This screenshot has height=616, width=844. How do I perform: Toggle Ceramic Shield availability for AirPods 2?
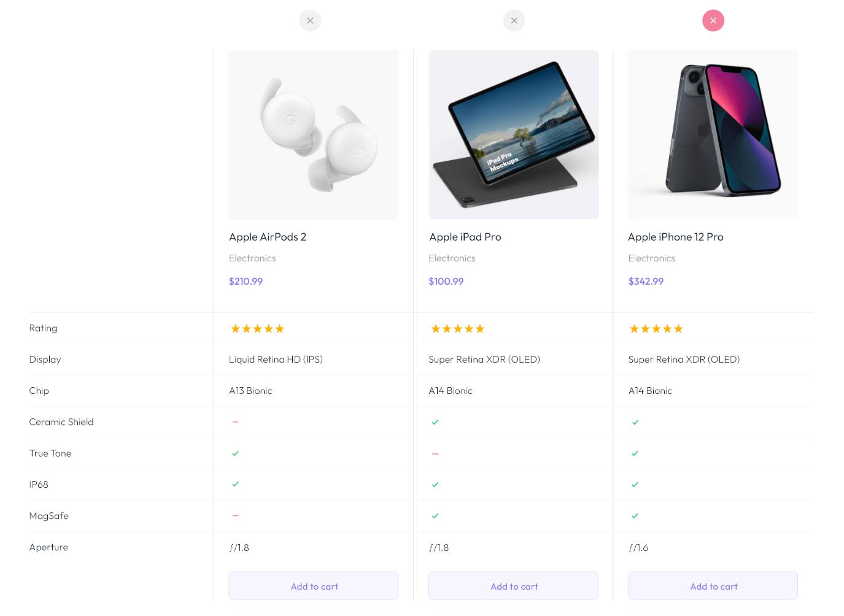pyautogui.click(x=235, y=422)
